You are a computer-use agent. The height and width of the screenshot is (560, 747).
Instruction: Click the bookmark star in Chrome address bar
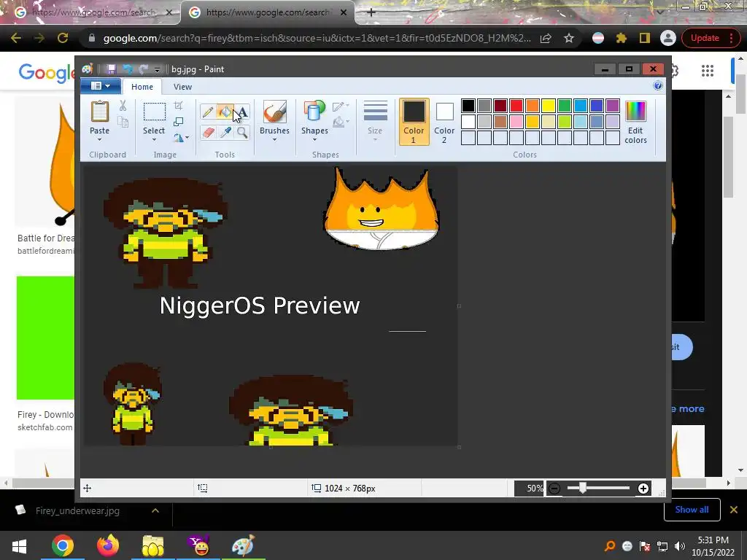tap(569, 38)
